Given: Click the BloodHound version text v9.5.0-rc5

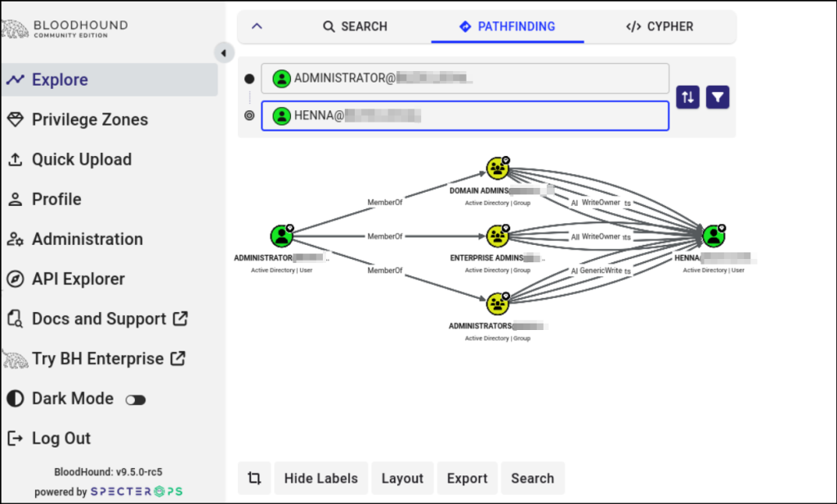Looking at the screenshot, I should point(109,472).
